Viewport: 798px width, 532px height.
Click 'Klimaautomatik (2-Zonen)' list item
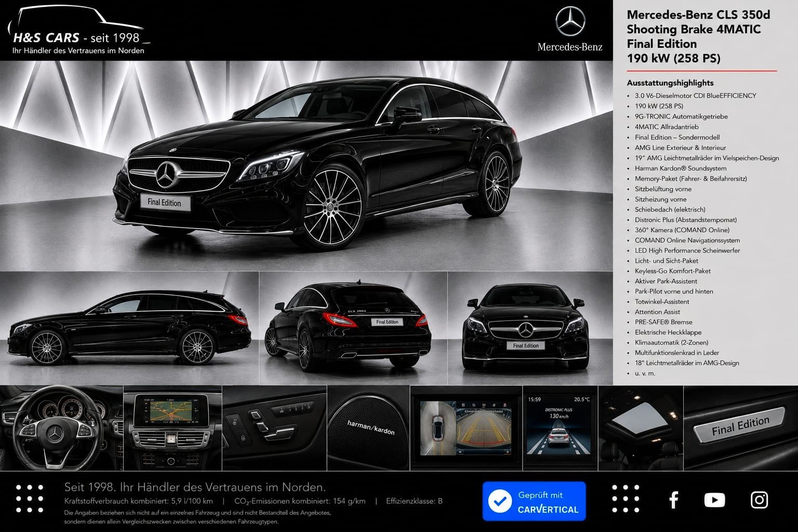[x=671, y=342]
